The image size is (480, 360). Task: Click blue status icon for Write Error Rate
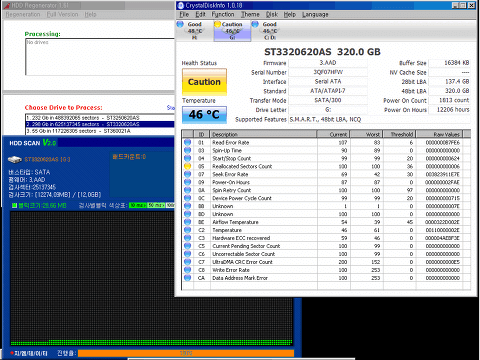188,270
